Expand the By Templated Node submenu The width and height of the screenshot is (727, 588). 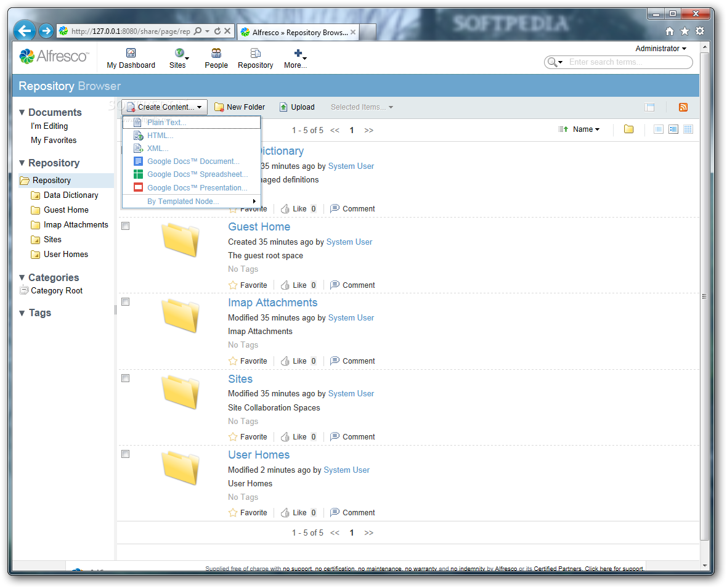192,202
